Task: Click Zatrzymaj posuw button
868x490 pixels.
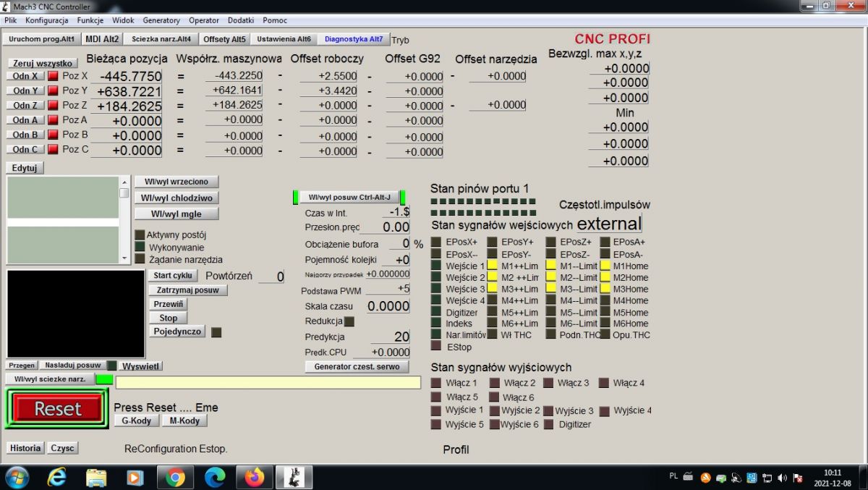Action: coord(189,290)
